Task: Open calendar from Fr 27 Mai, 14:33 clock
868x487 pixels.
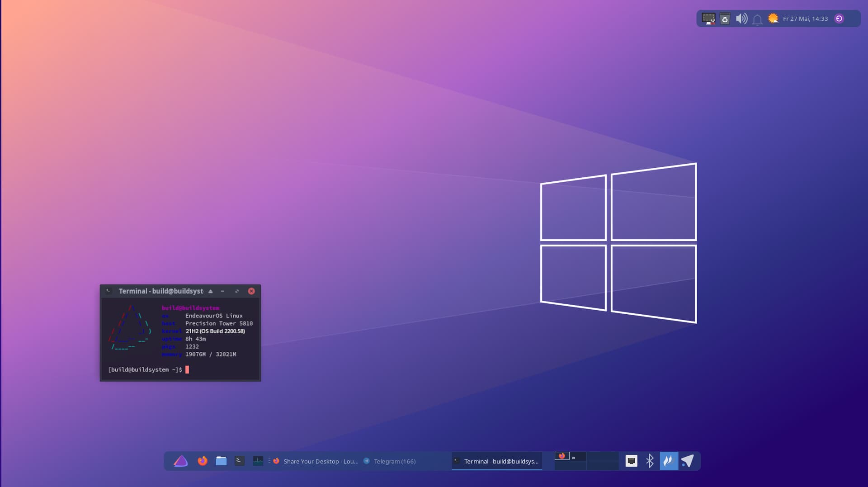Action: coord(805,19)
